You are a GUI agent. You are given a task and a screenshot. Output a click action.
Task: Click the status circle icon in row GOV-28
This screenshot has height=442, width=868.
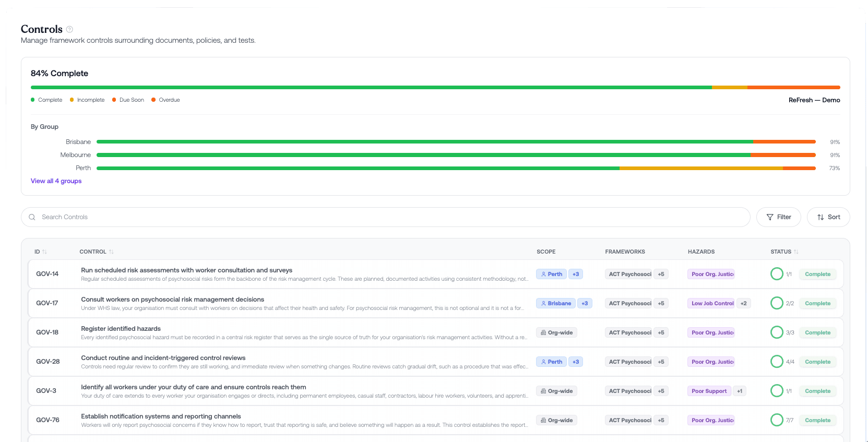pyautogui.click(x=777, y=362)
